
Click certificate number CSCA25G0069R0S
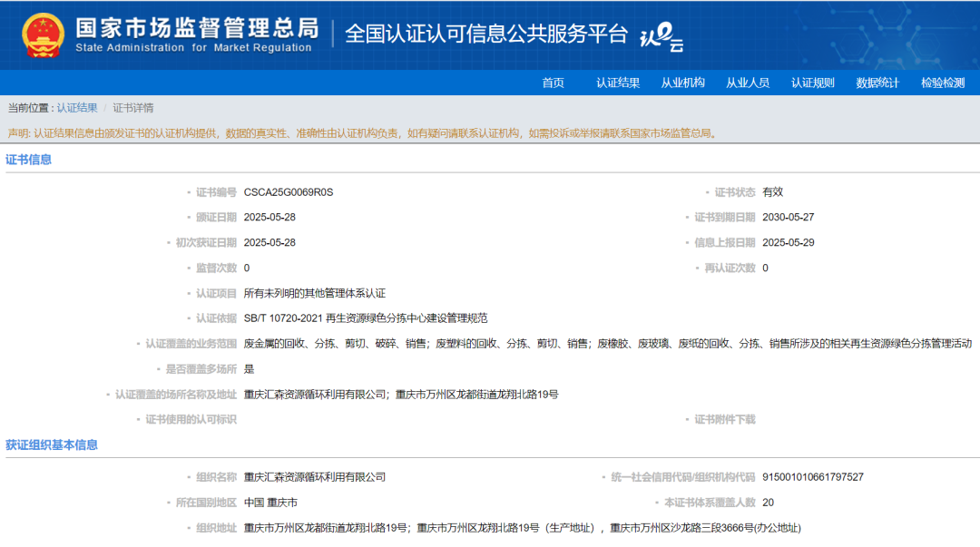[289, 192]
